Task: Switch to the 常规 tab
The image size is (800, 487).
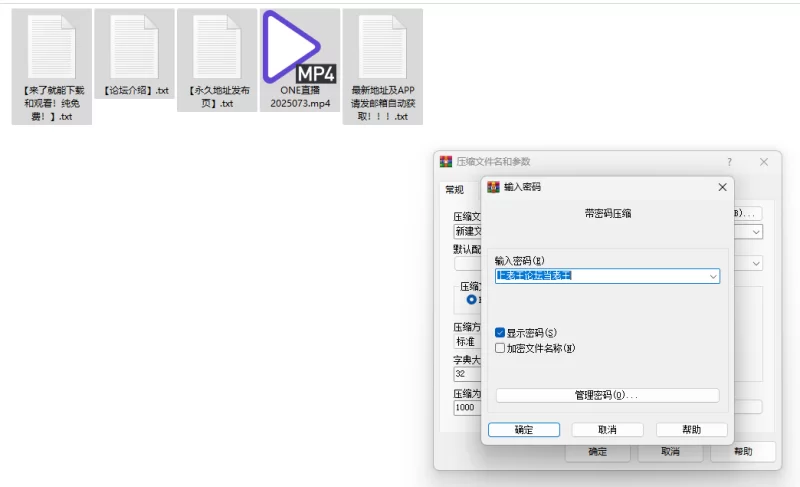Action: click(455, 190)
